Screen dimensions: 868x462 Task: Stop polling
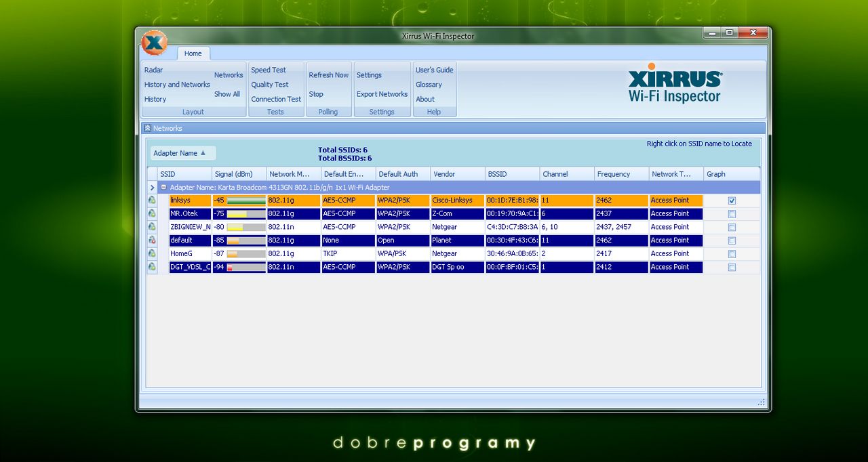coord(316,94)
